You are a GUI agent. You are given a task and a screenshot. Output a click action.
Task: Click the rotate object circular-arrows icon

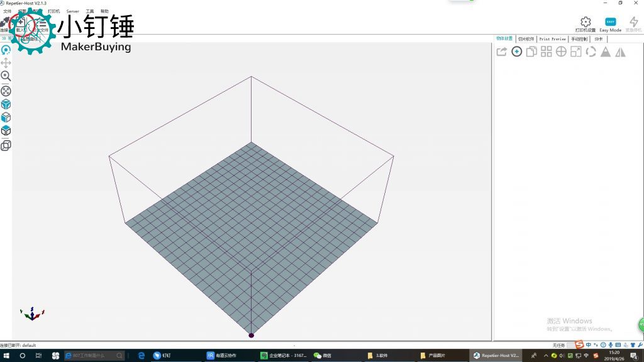(x=591, y=52)
